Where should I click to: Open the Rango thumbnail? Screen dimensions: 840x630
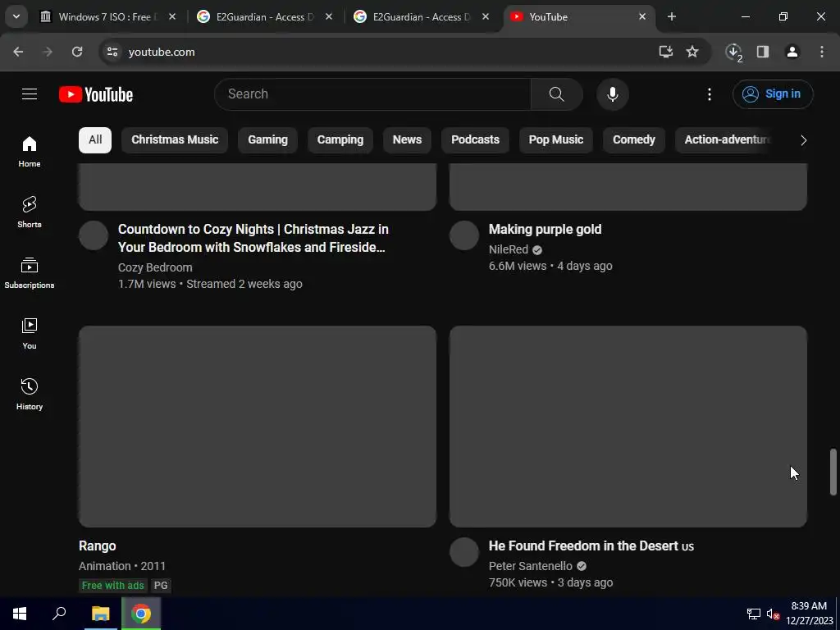258,427
